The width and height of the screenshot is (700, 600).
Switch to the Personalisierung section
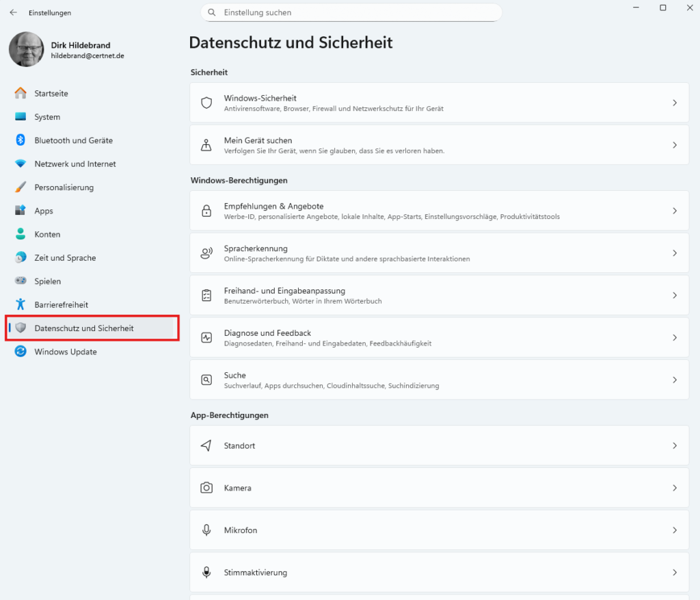pyautogui.click(x=64, y=187)
